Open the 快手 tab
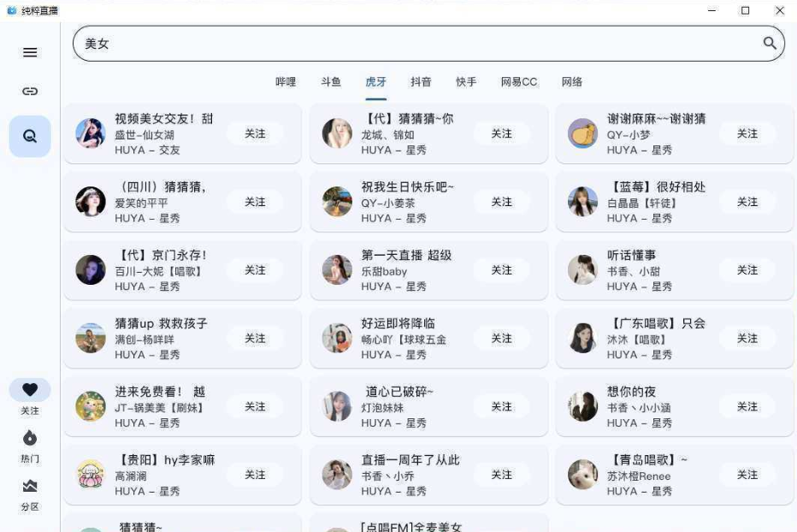This screenshot has width=797, height=532. pyautogui.click(x=466, y=82)
